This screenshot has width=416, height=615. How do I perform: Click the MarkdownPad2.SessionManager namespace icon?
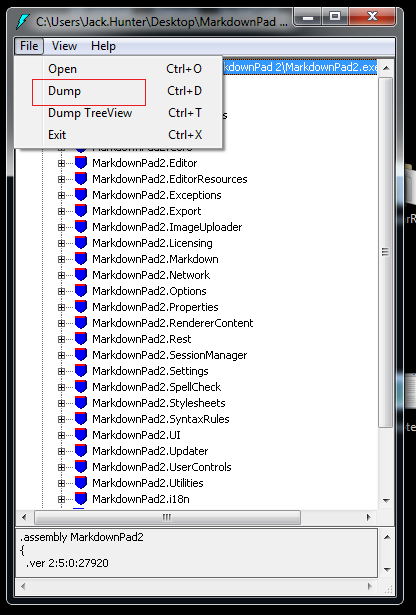point(81,355)
